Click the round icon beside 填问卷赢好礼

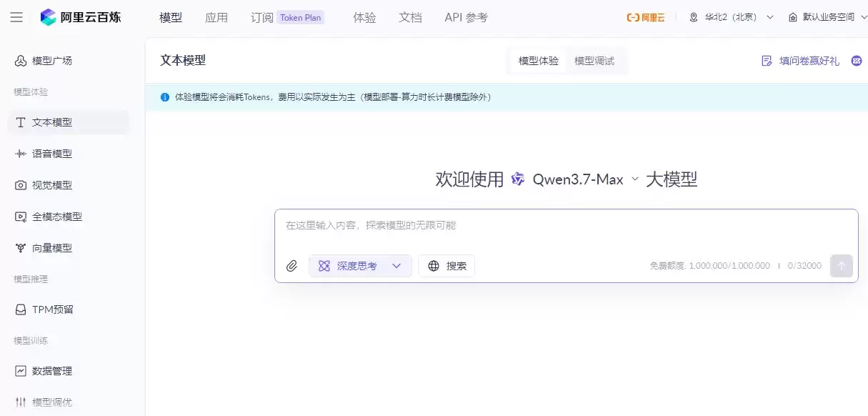pyautogui.click(x=857, y=61)
